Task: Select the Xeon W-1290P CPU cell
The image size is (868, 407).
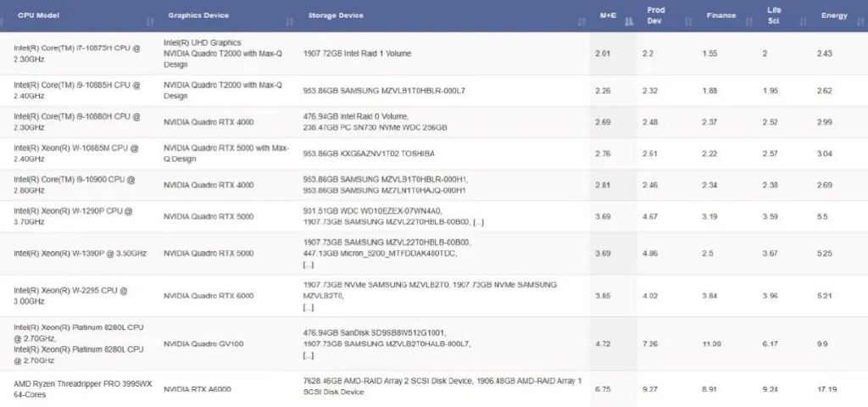Action: [x=73, y=216]
